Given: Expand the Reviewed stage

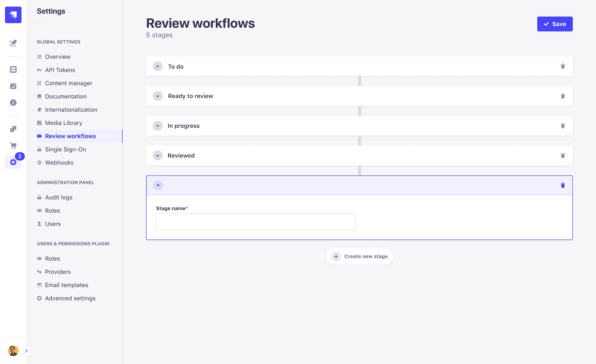Looking at the screenshot, I should tap(157, 156).
